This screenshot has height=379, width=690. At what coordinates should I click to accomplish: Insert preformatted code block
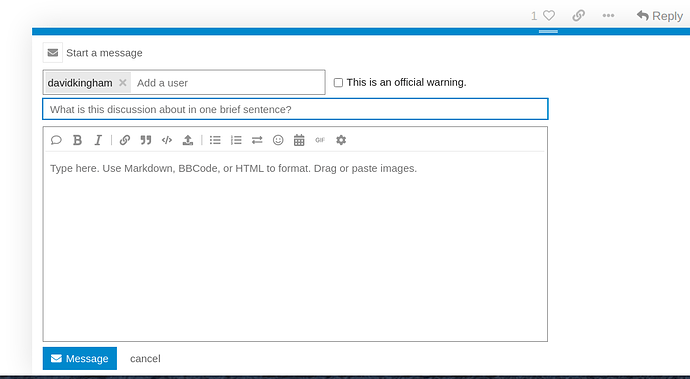167,140
